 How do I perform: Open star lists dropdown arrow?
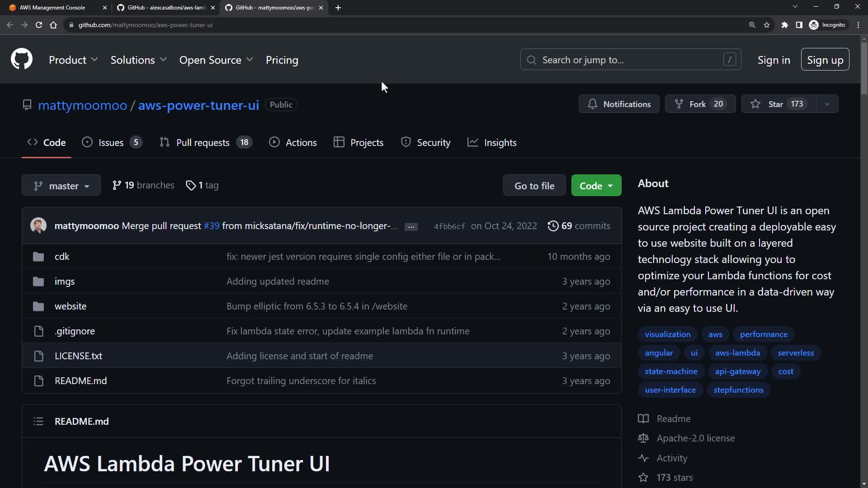(x=827, y=104)
